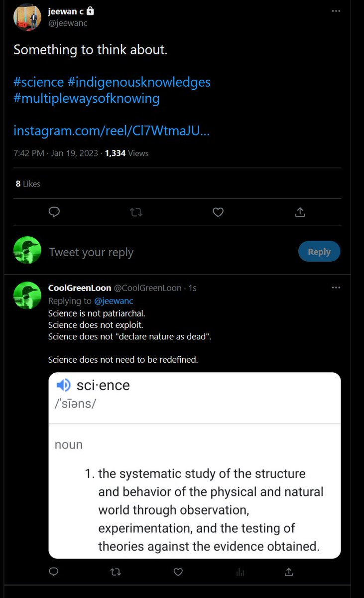Open the instagram.com reel link

point(112,131)
